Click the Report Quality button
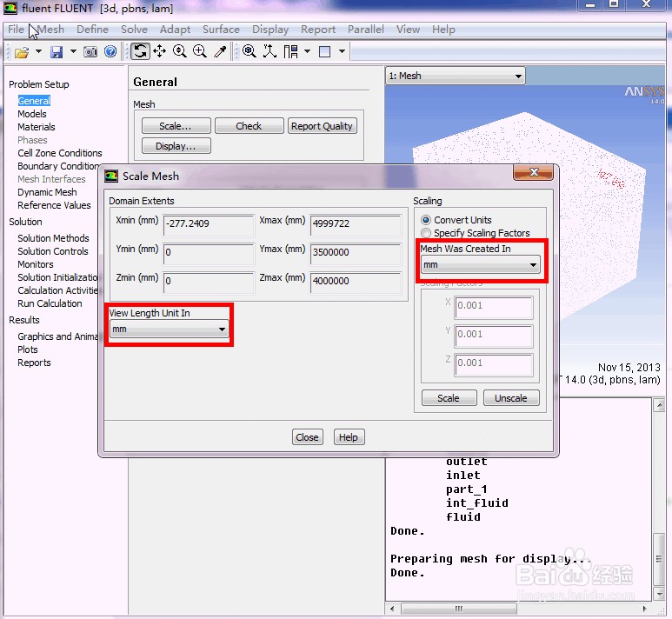 tap(322, 126)
